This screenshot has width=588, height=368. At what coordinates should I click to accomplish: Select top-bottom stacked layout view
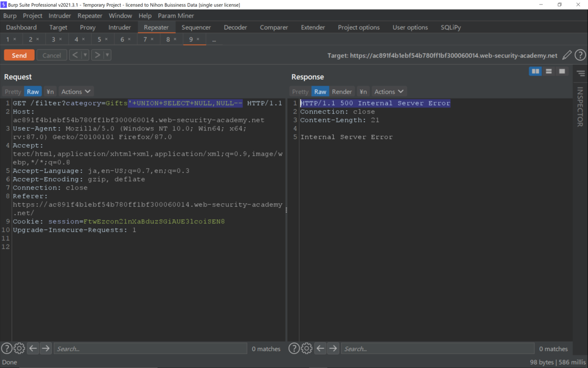click(549, 72)
